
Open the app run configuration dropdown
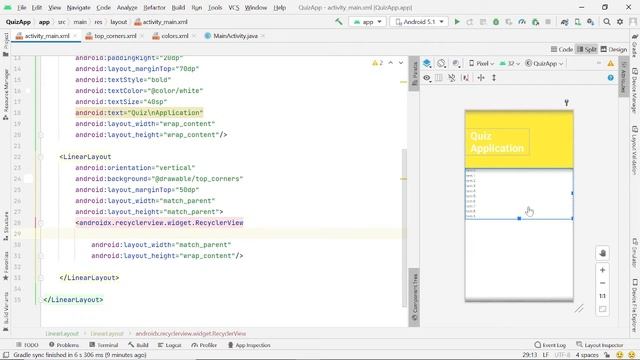(x=368, y=22)
